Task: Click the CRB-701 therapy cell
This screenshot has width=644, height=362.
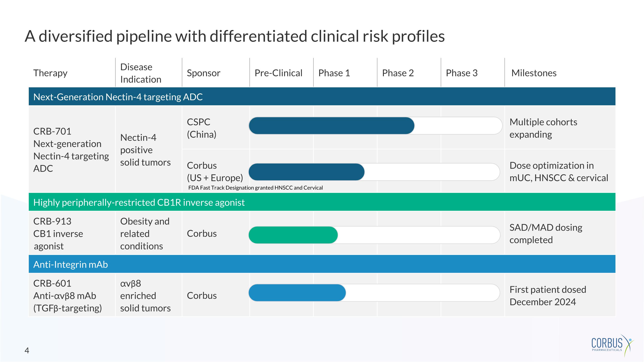Action: tap(71, 150)
